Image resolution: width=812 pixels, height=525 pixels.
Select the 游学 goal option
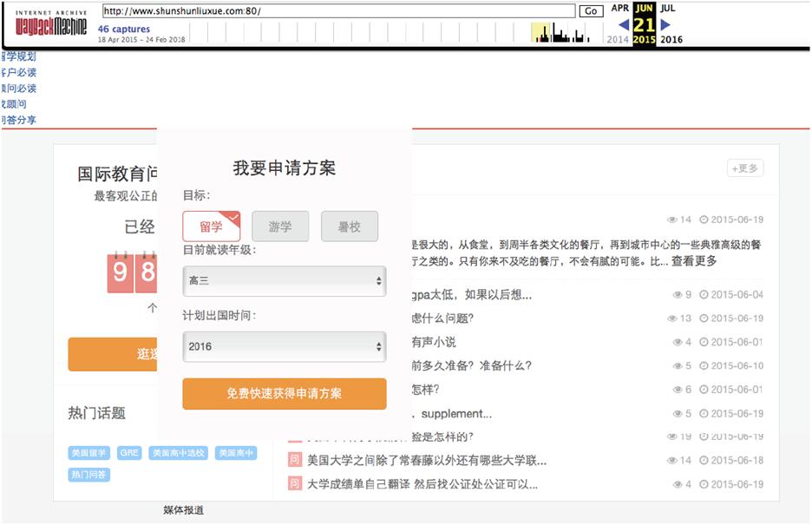point(280,226)
